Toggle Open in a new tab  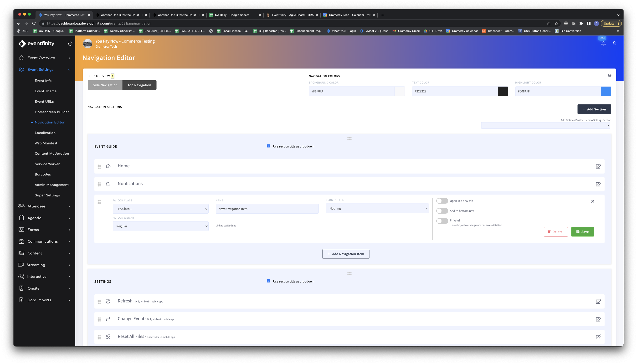point(442,201)
